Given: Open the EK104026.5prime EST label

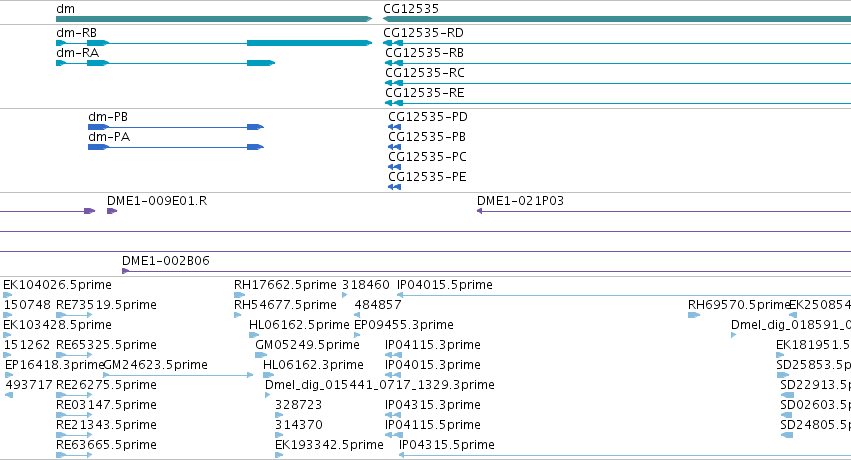Looking at the screenshot, I should [58, 285].
